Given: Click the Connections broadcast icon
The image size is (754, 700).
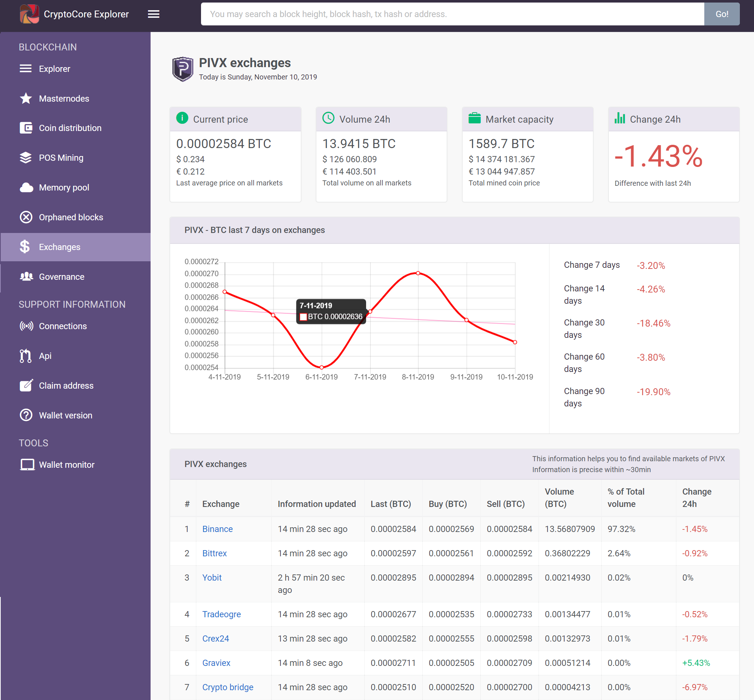Looking at the screenshot, I should 26,326.
